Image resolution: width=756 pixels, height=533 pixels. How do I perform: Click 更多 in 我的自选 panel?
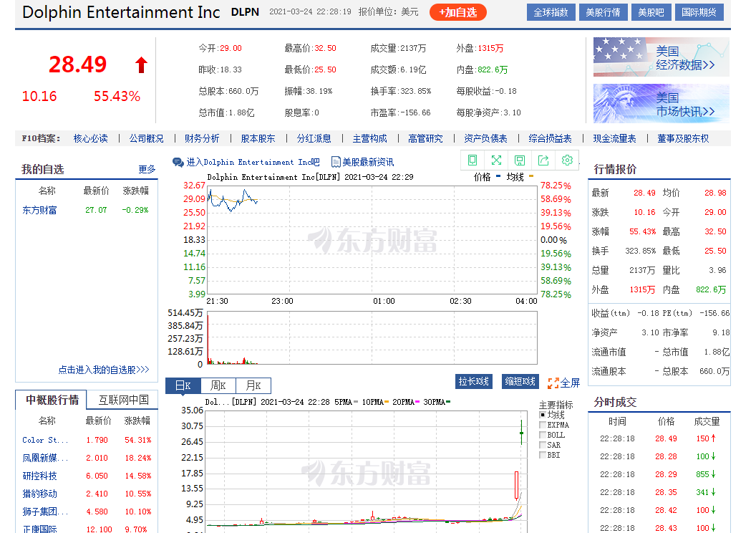(x=147, y=169)
